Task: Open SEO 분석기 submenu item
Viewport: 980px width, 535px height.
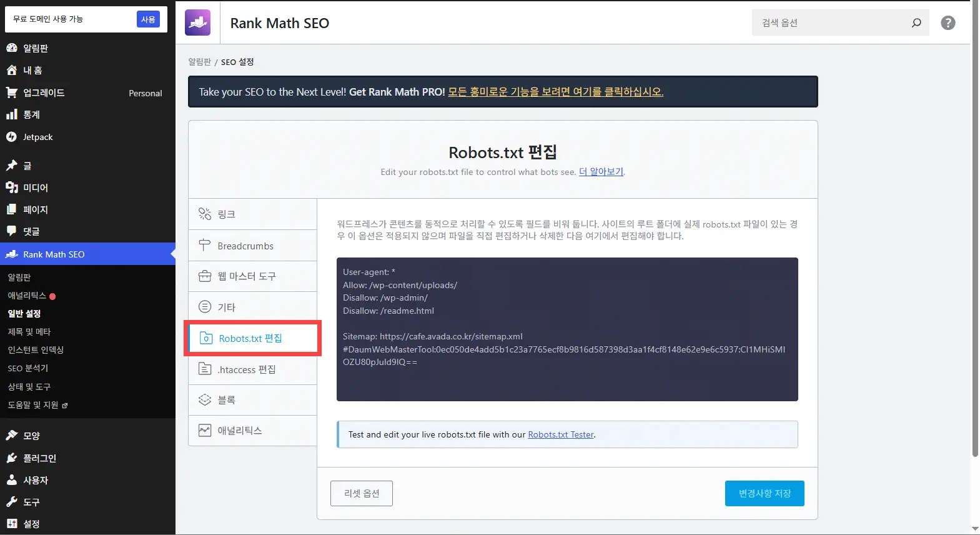Action: coord(28,368)
